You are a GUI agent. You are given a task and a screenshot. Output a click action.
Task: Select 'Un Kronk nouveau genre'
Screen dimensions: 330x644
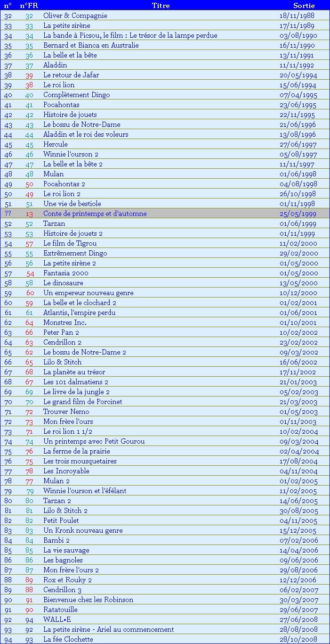[x=83, y=530]
